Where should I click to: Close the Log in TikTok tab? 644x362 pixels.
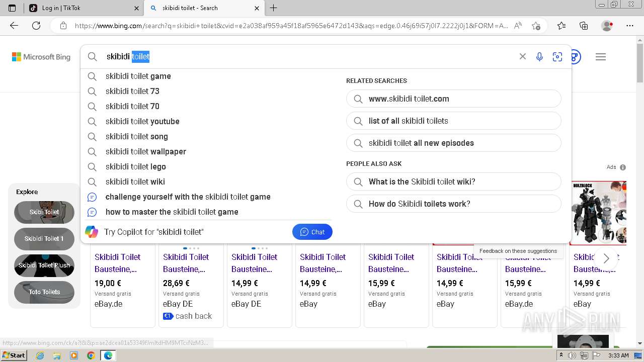pos(136,8)
